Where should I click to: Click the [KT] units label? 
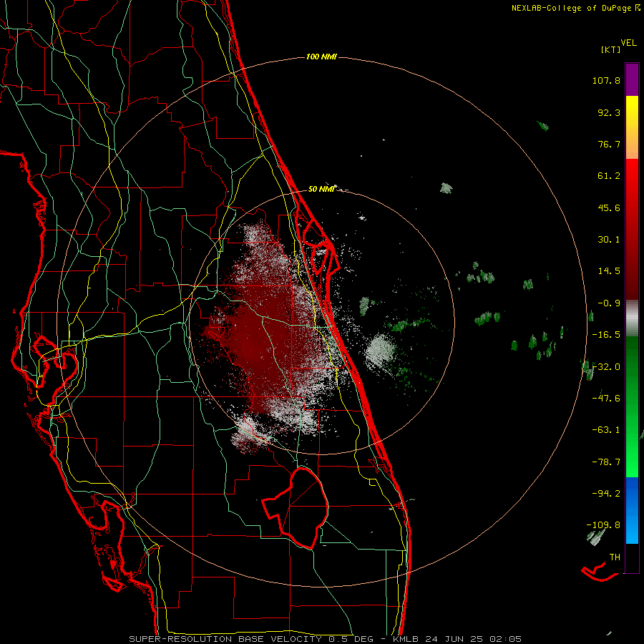click(610, 49)
